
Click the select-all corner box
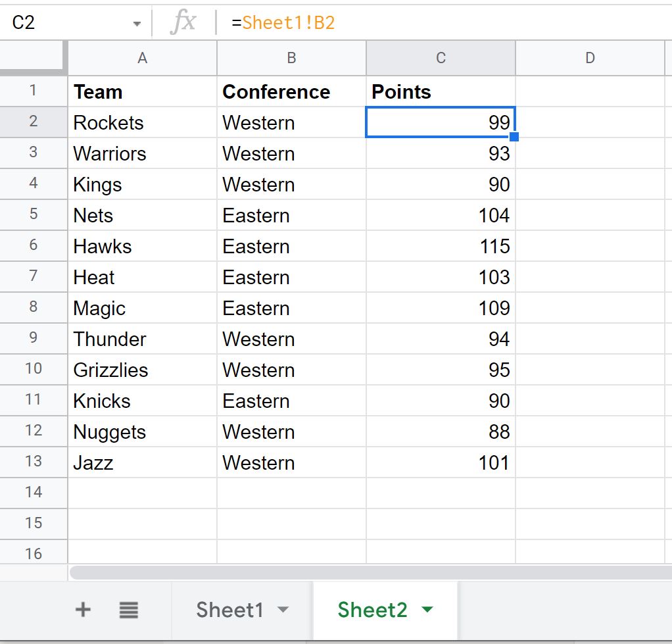tap(34, 58)
